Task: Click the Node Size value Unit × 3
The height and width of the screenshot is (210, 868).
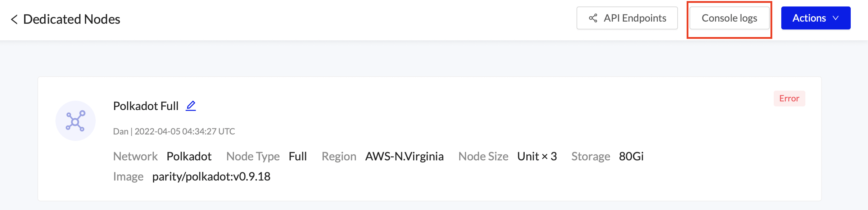Action: click(x=537, y=156)
